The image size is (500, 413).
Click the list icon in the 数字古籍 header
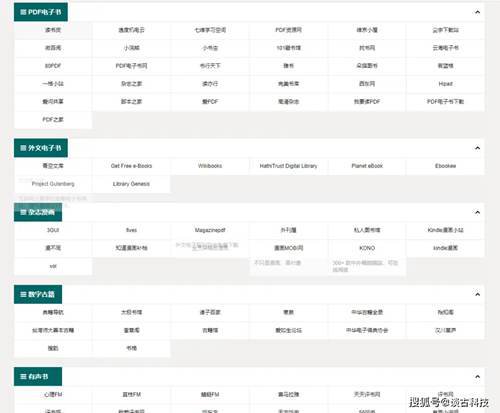coord(23,294)
